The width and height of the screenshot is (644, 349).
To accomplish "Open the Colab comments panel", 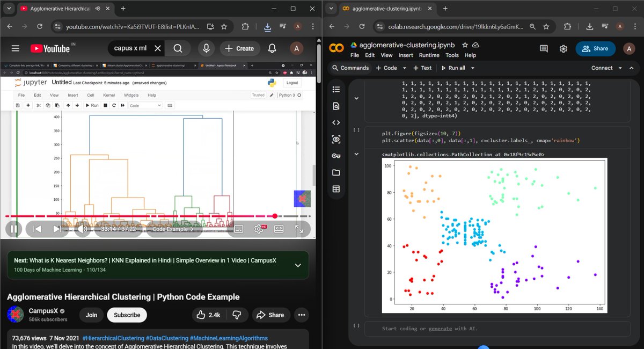I will (544, 48).
